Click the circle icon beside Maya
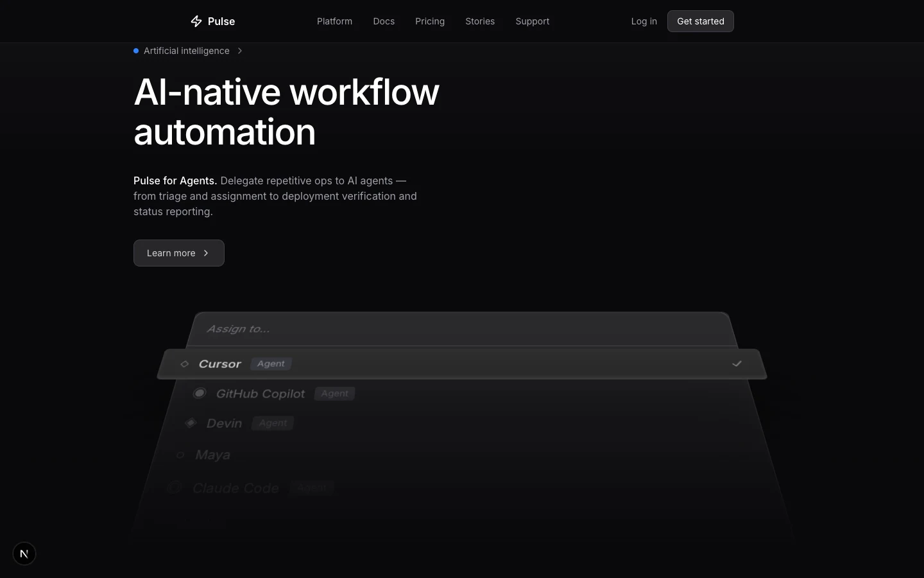The width and height of the screenshot is (924, 578). tap(180, 455)
